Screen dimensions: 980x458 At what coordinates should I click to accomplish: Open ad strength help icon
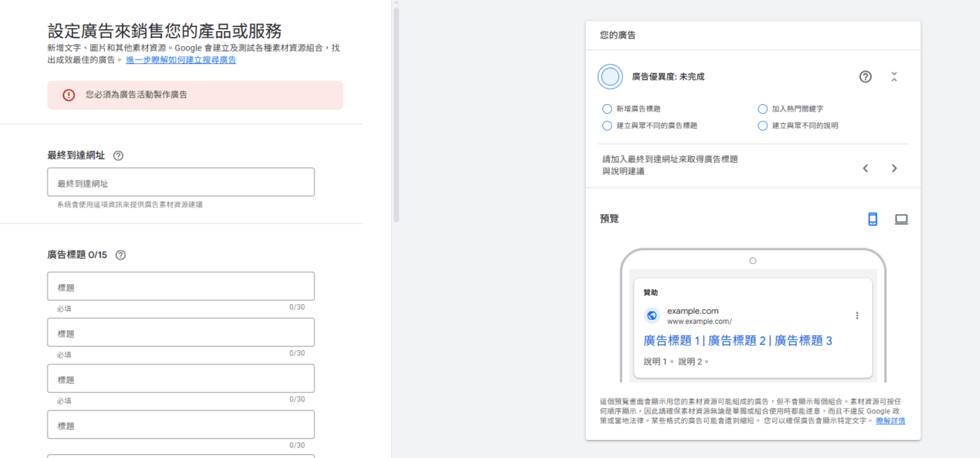point(865,76)
